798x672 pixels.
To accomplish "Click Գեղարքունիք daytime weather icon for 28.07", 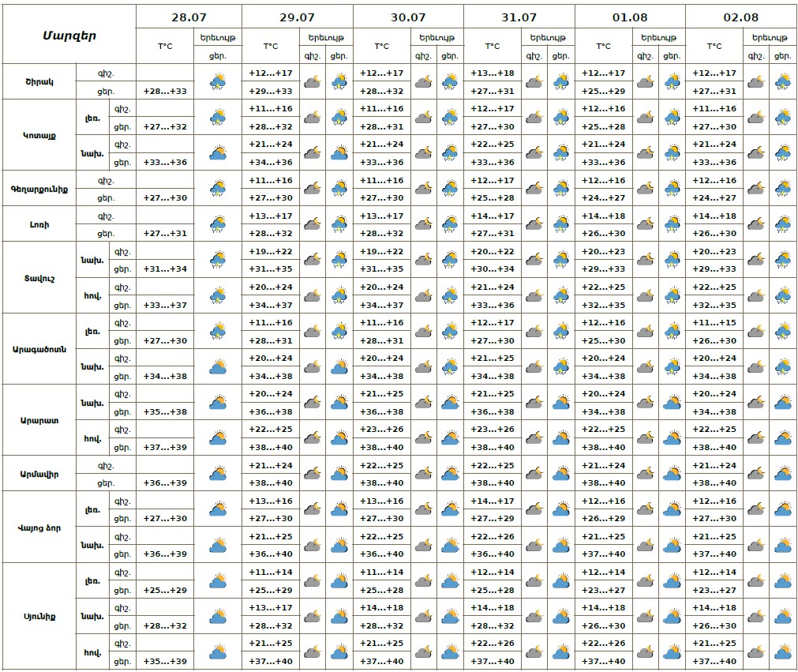I will pyautogui.click(x=218, y=189).
